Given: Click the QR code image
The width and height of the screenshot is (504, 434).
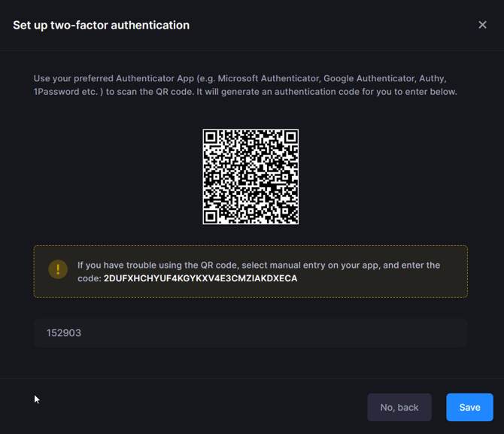Looking at the screenshot, I should (250, 177).
